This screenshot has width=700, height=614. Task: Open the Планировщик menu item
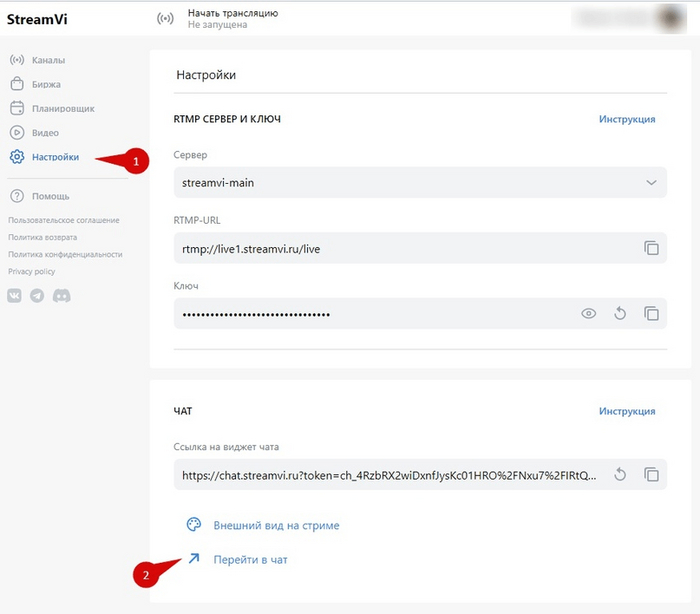coord(63,109)
